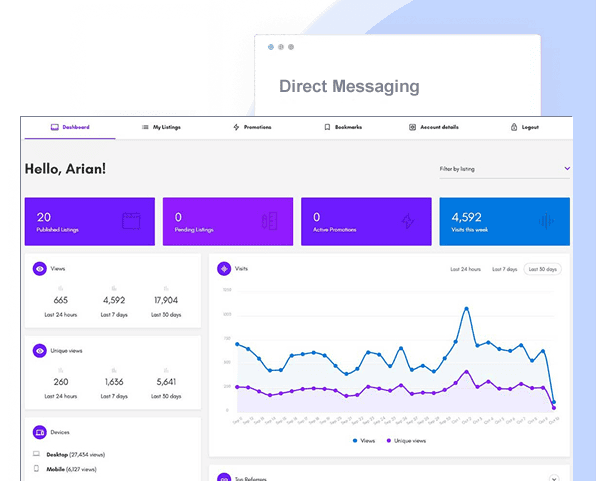The image size is (597, 481).
Task: Click the Devices panel icon
Action: [40, 432]
